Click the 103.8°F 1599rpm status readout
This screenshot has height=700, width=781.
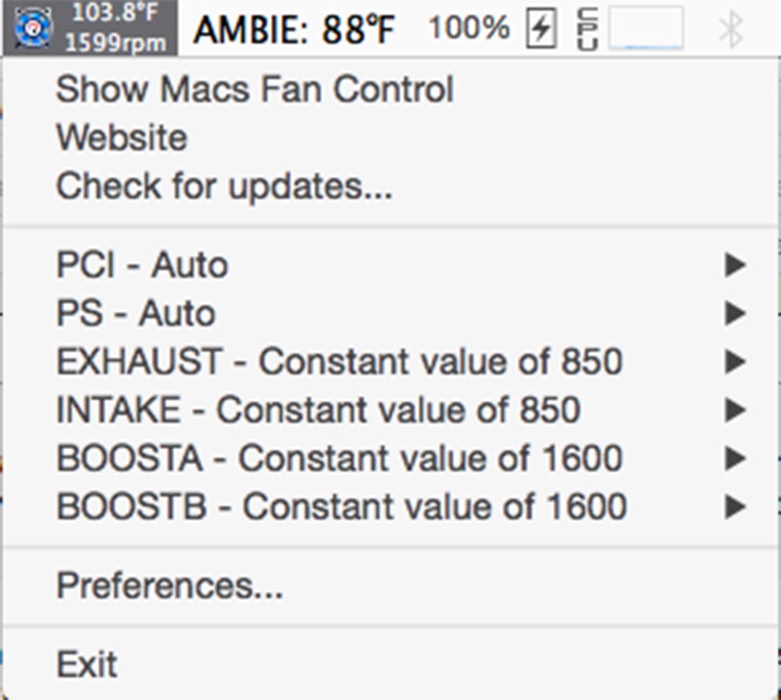pyautogui.click(x=115, y=28)
